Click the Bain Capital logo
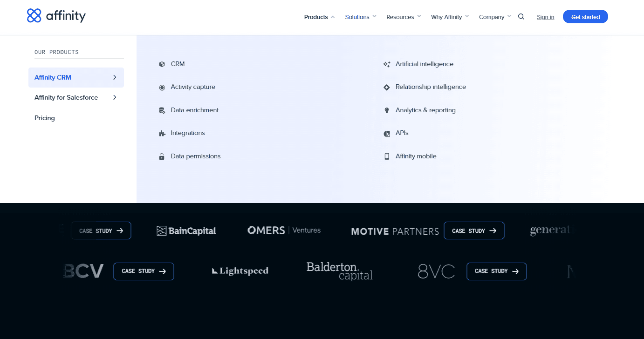Viewport: 644px width, 339px height. point(186,231)
